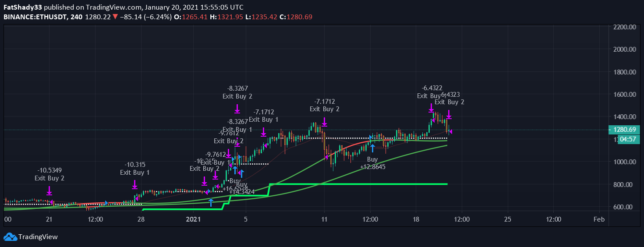Click the 28 date label on time axis

tap(141, 219)
